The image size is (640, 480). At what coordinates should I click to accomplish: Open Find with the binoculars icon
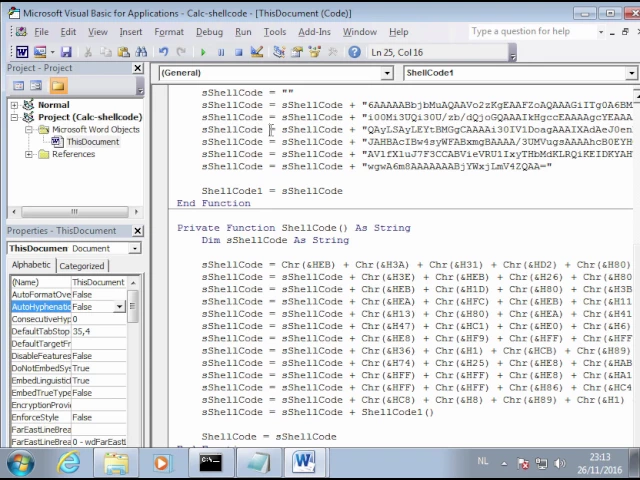(x=141, y=52)
